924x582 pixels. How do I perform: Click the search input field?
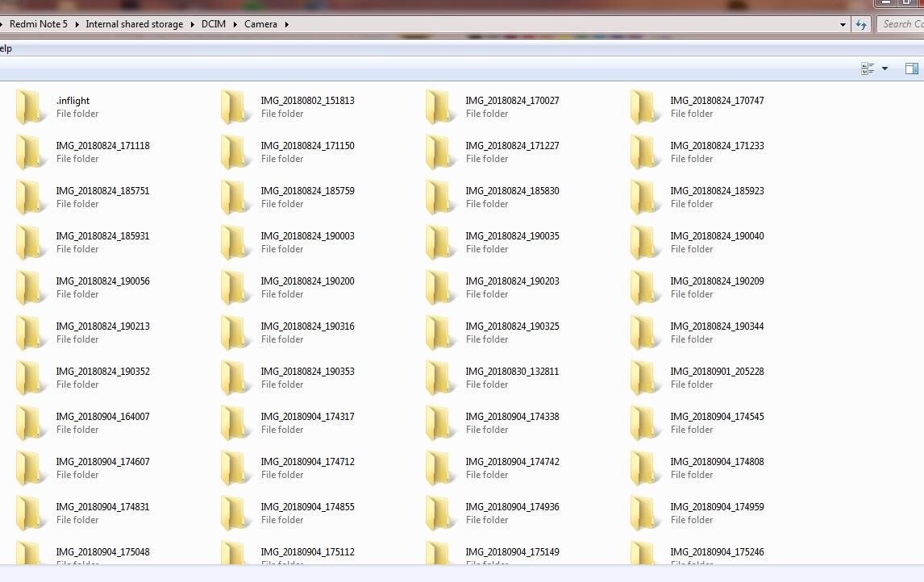pos(901,24)
